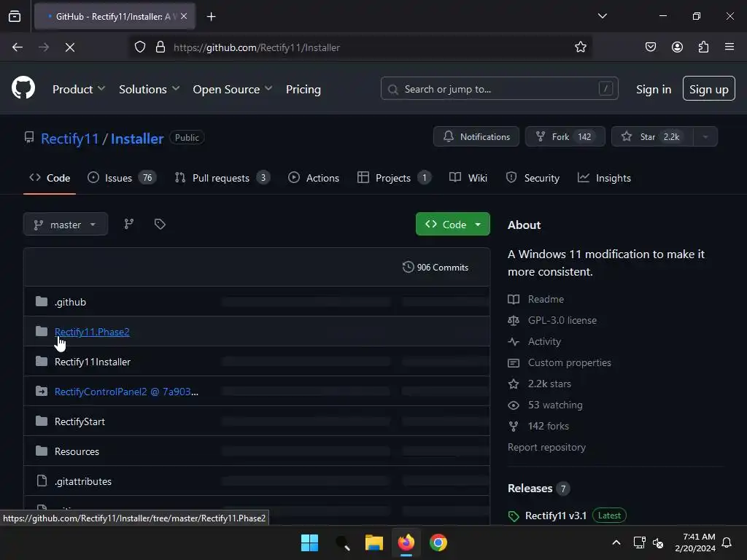This screenshot has width=747, height=560.
Task: Open GPL-3.0 license link
Action: (552, 320)
